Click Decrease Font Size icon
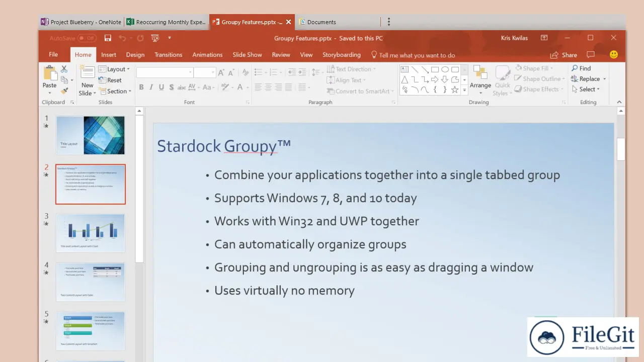 (230, 72)
